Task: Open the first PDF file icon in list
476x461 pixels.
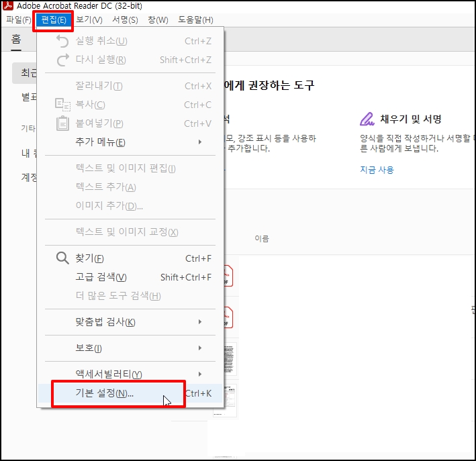Action: coord(228,276)
